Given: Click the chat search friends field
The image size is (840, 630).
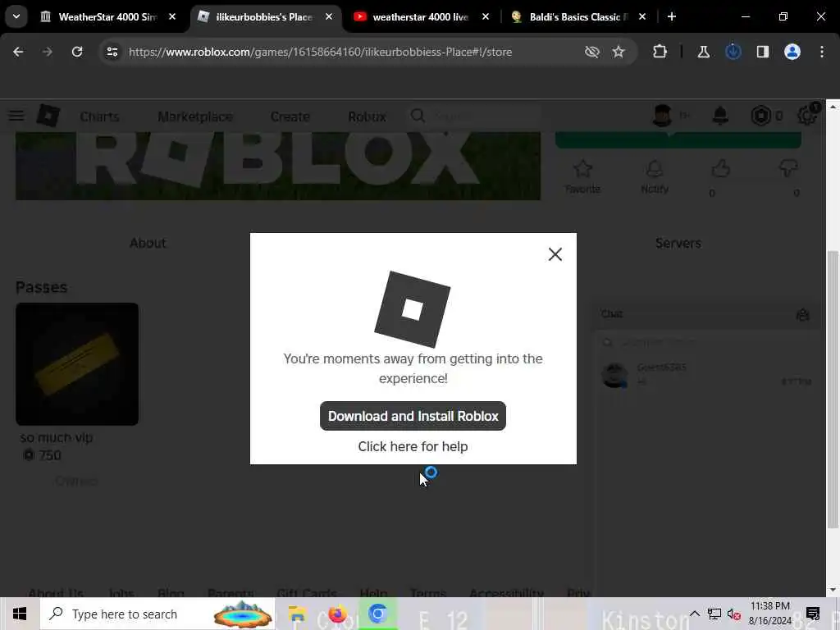Looking at the screenshot, I should pyautogui.click(x=707, y=342).
